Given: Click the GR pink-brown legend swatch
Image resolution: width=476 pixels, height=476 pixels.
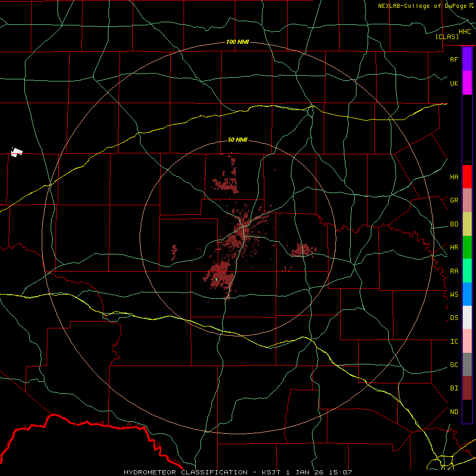Looking at the screenshot, I should (467, 200).
